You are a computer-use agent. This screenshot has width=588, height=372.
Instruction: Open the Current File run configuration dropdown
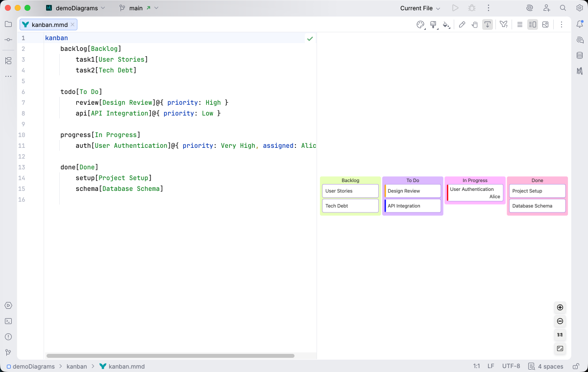tap(420, 8)
